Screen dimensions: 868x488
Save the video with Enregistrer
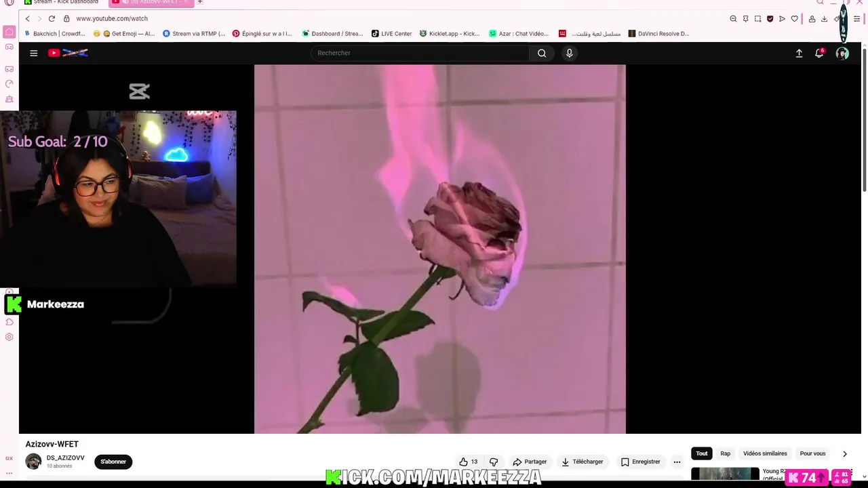click(640, 462)
